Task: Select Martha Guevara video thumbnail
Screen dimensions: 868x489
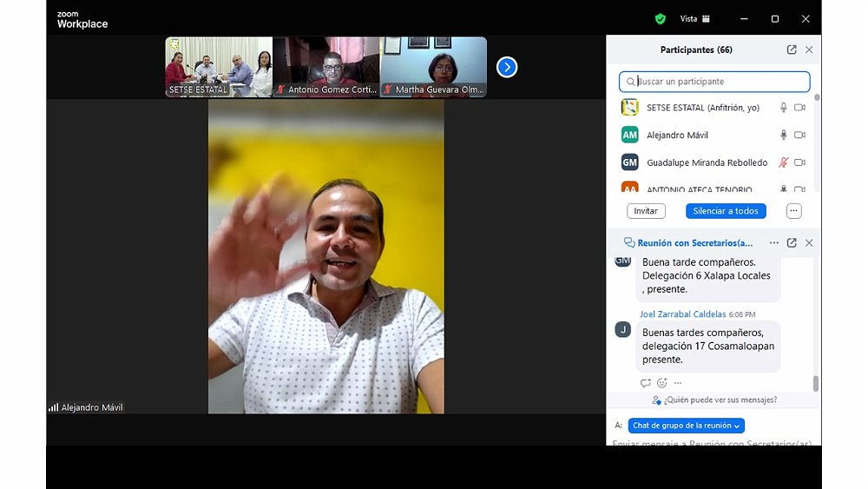Action: click(433, 67)
